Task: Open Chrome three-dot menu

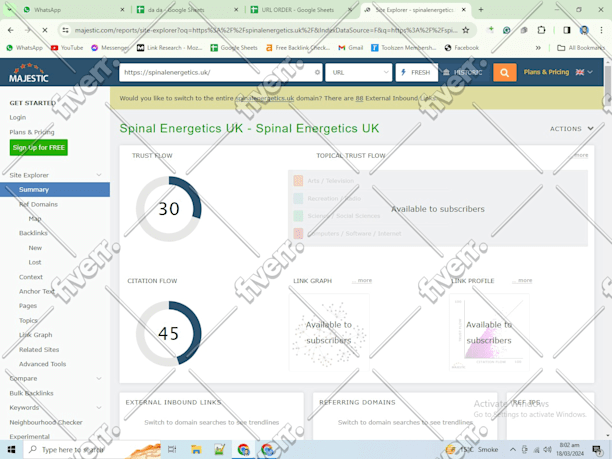Action: [x=601, y=30]
